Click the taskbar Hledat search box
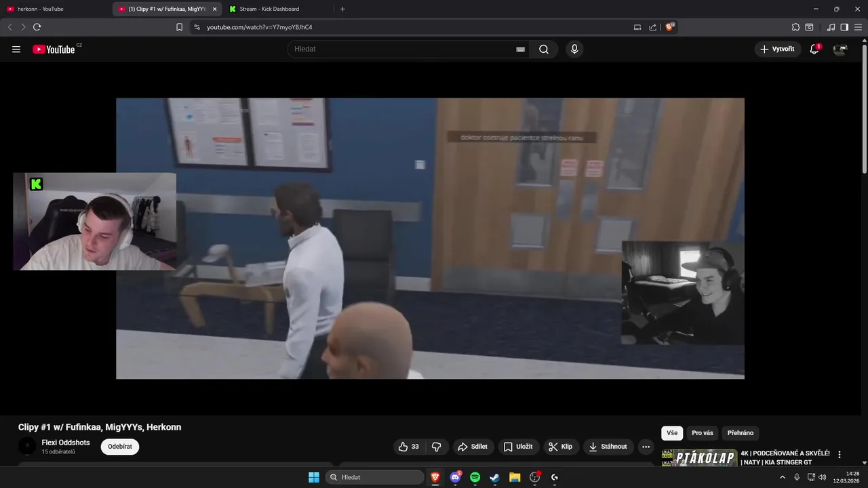The image size is (868, 488). pos(374,477)
